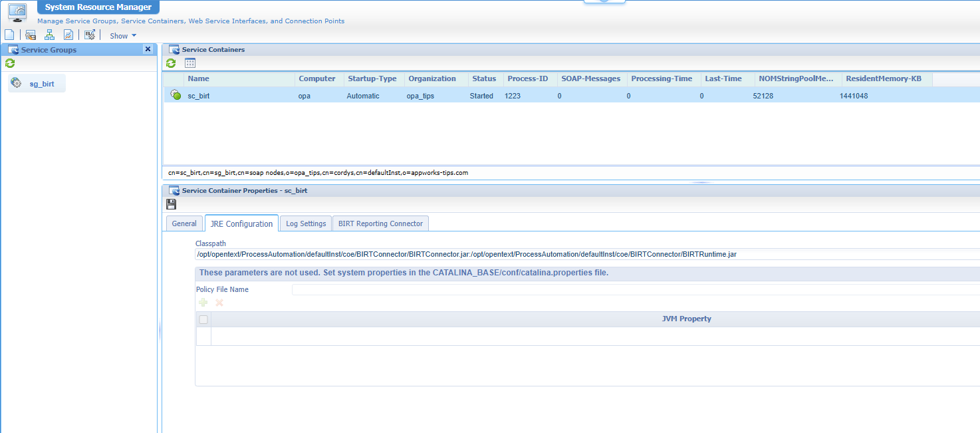
Task: Refresh the Service Containers list
Action: pos(171,63)
